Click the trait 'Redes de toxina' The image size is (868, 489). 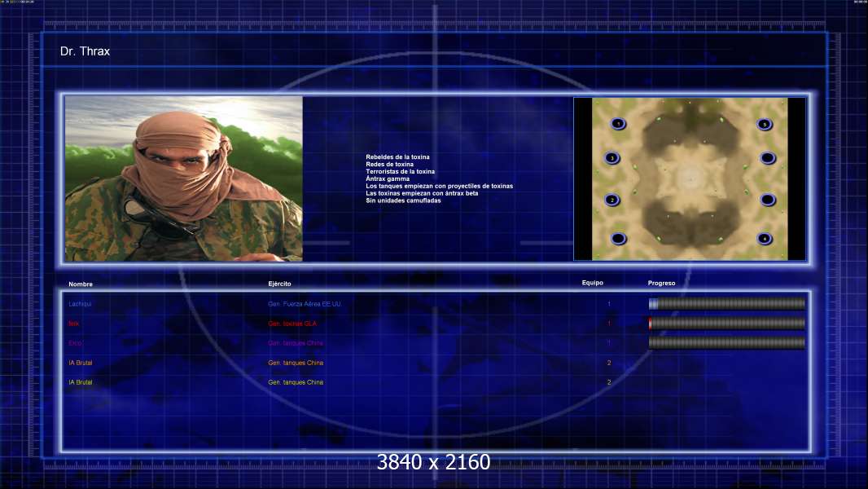click(x=389, y=165)
